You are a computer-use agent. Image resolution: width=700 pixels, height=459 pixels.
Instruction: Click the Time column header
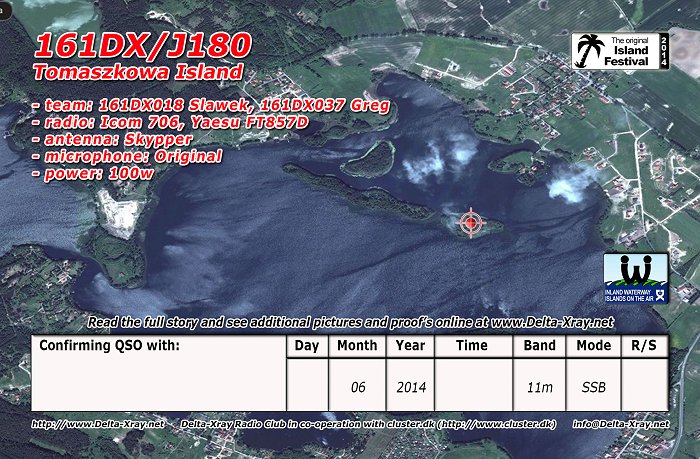[x=473, y=346]
